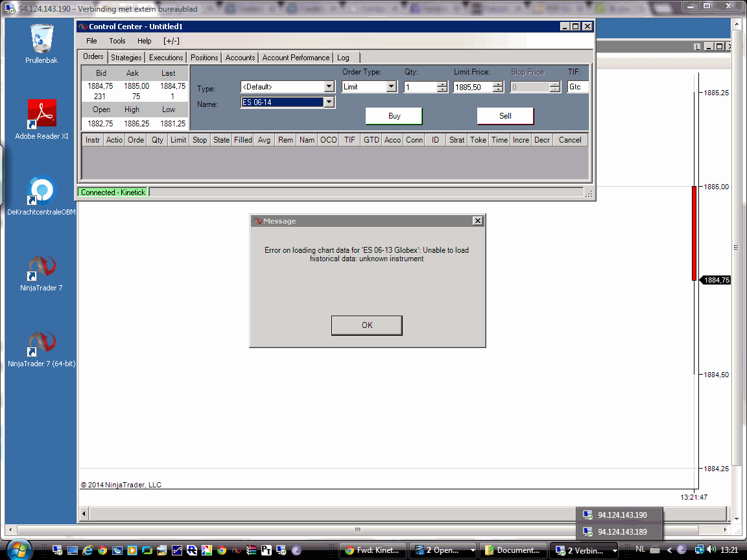
Task: Click the NL language indicator
Action: point(640,550)
